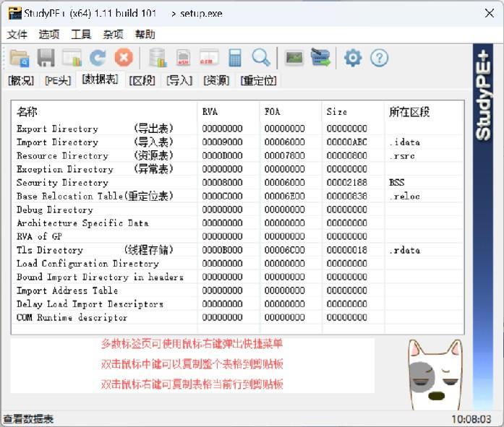Viewport: 504px width, 427px height.
Task: Click Import Directory RVA value 00009000
Action: 222,142
